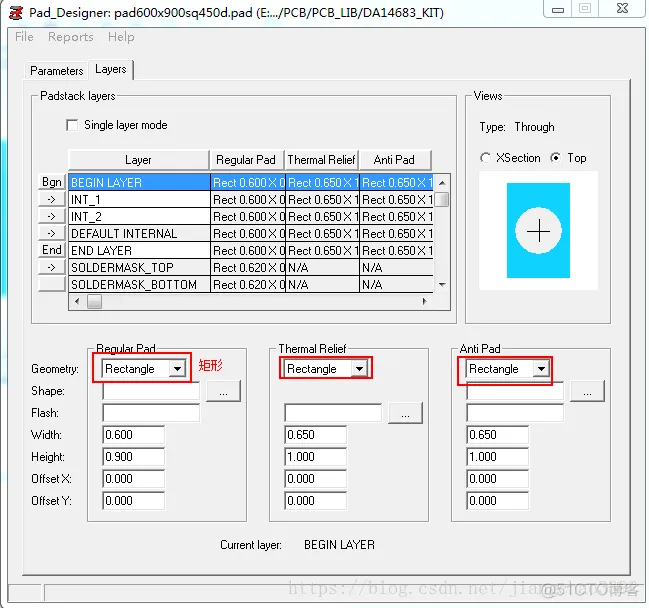Click the Regular Pad shape browse button
Image resolution: width=649 pixels, height=608 pixels.
(224, 391)
